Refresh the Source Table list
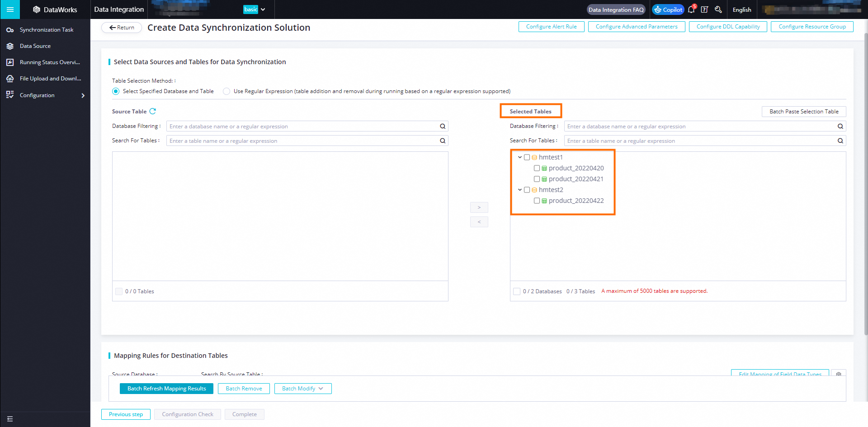This screenshot has height=427, width=868. 153,111
